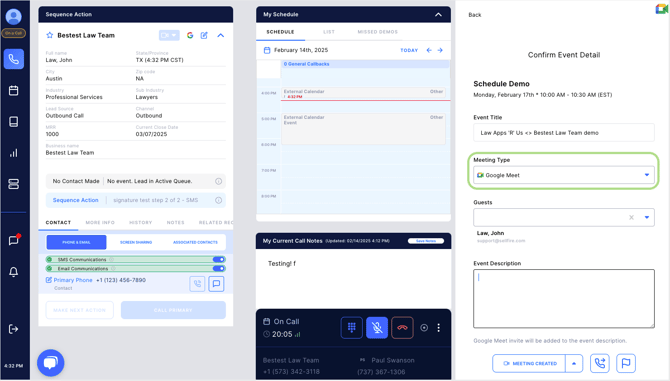
Task: Open calendar in left sidebar
Action: point(14,91)
